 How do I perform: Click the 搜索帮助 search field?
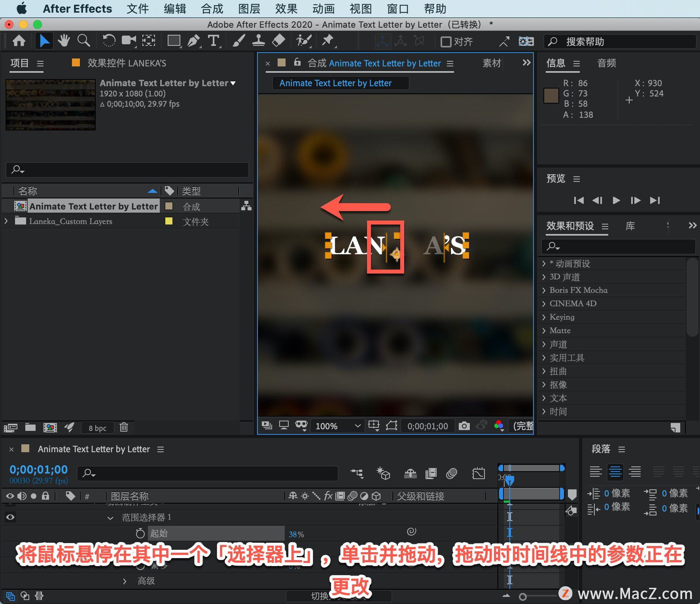click(620, 42)
